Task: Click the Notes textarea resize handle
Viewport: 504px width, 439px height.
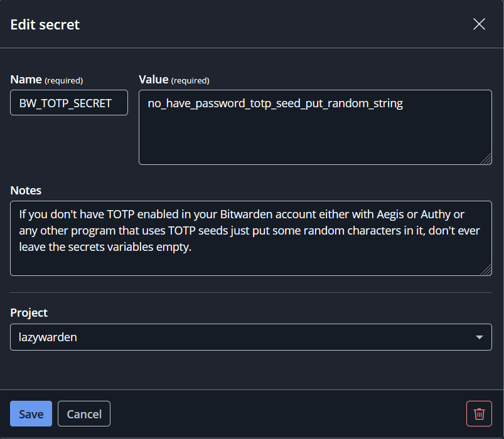Action: [486, 270]
